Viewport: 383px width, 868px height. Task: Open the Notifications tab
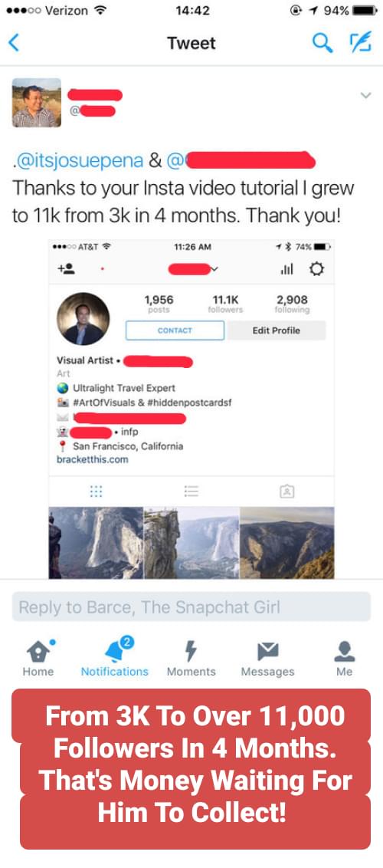[x=114, y=658]
